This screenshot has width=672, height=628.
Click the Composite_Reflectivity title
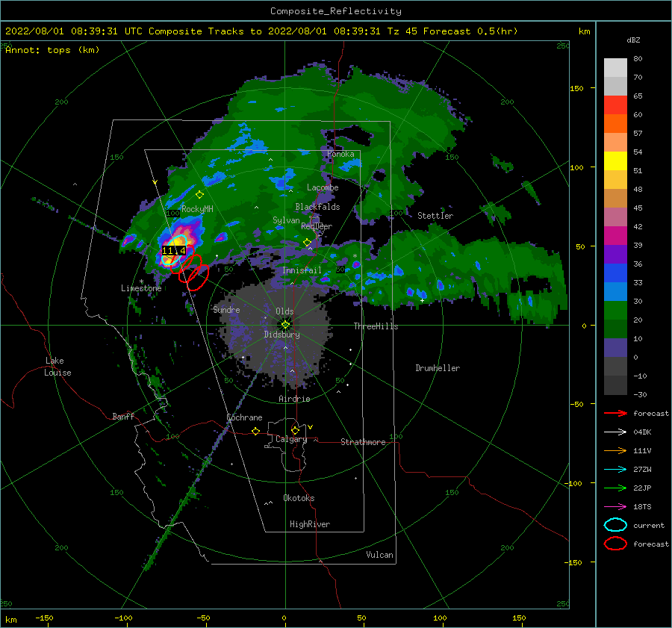click(x=336, y=11)
